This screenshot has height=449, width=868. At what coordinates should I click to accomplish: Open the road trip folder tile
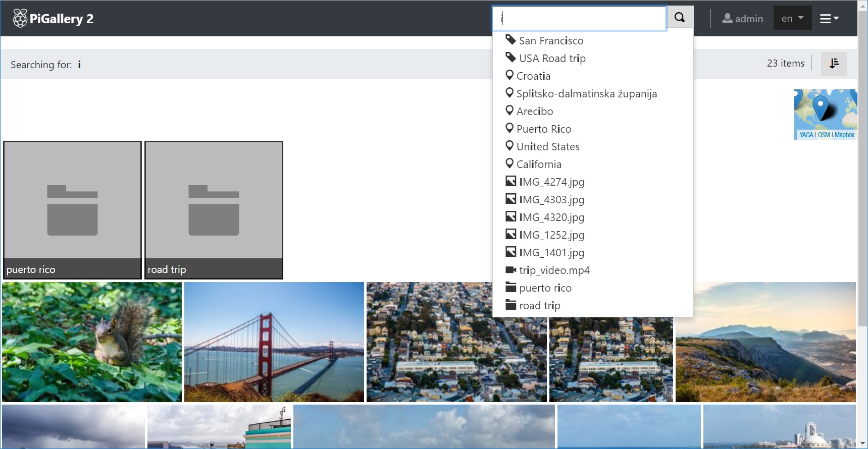tap(214, 209)
